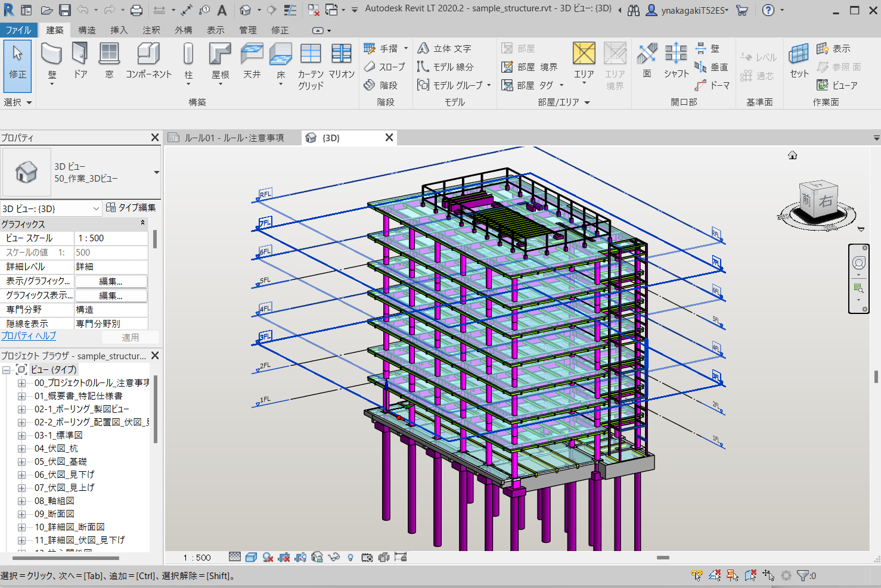Select the 階段 (stair) tool

click(x=380, y=85)
